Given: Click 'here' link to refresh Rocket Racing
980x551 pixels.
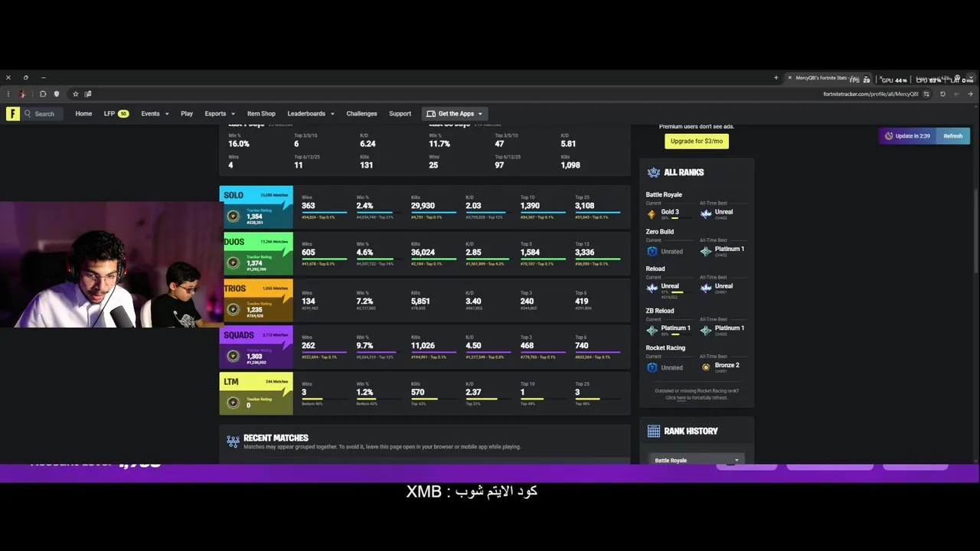Looking at the screenshot, I should pyautogui.click(x=681, y=398).
